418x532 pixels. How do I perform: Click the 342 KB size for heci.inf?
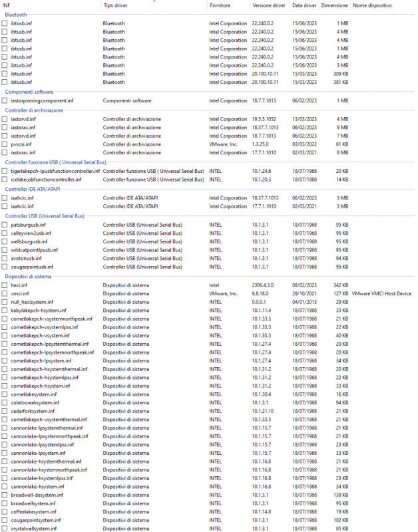[x=341, y=285]
